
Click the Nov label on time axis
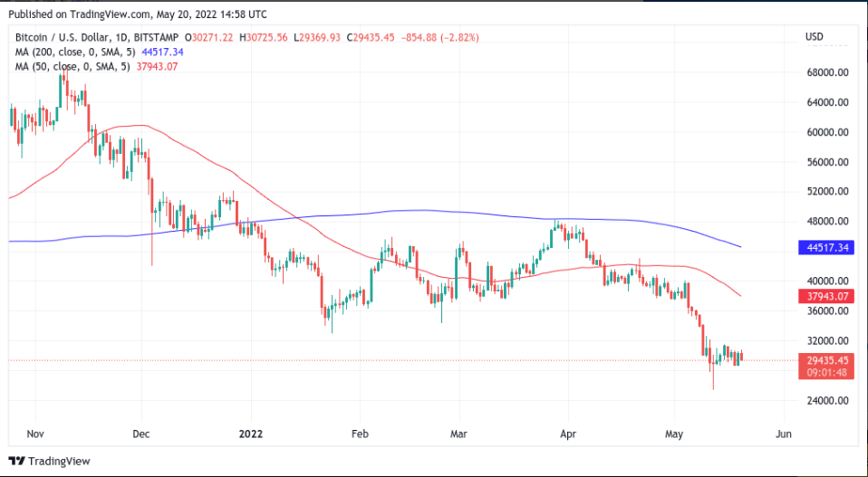(x=34, y=434)
